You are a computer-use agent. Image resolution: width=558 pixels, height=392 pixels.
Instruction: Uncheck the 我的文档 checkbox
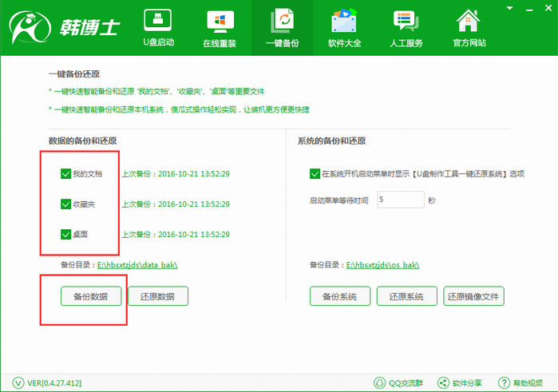tap(66, 173)
